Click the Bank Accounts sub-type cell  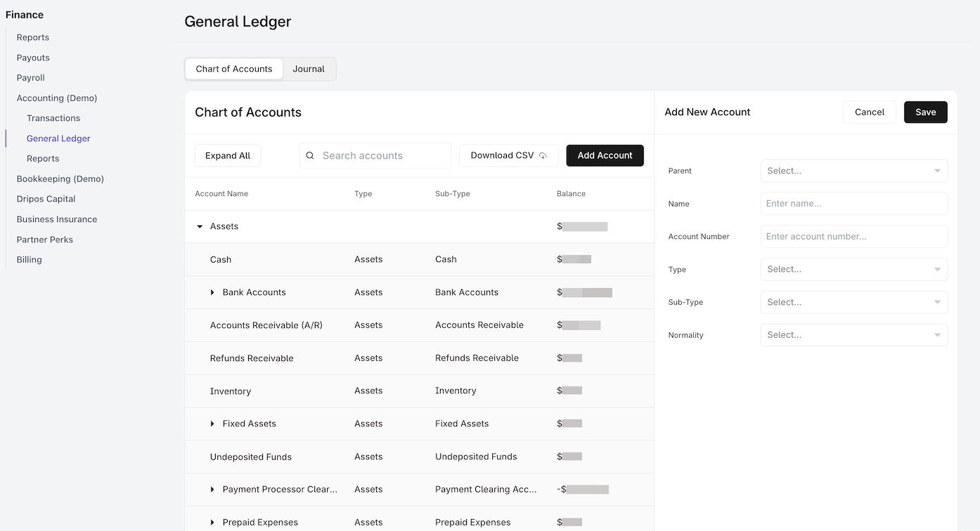point(467,292)
